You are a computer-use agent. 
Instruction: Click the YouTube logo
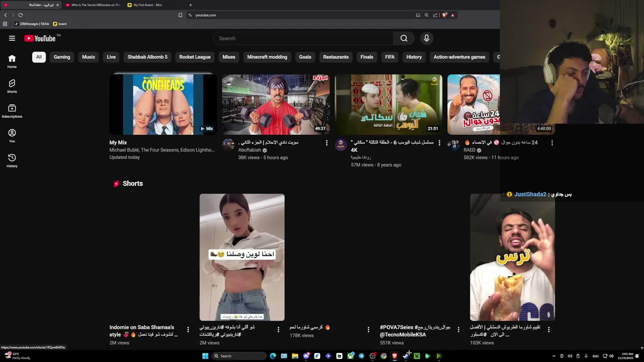click(x=40, y=38)
